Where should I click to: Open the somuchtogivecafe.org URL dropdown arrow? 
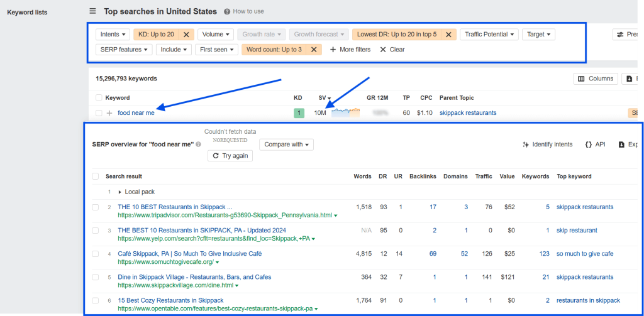pos(217,262)
